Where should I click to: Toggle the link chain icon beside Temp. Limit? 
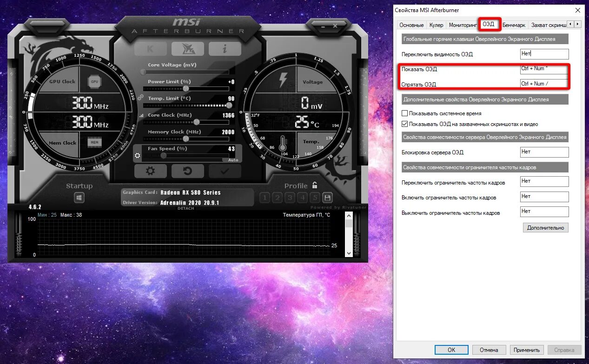coord(141,99)
